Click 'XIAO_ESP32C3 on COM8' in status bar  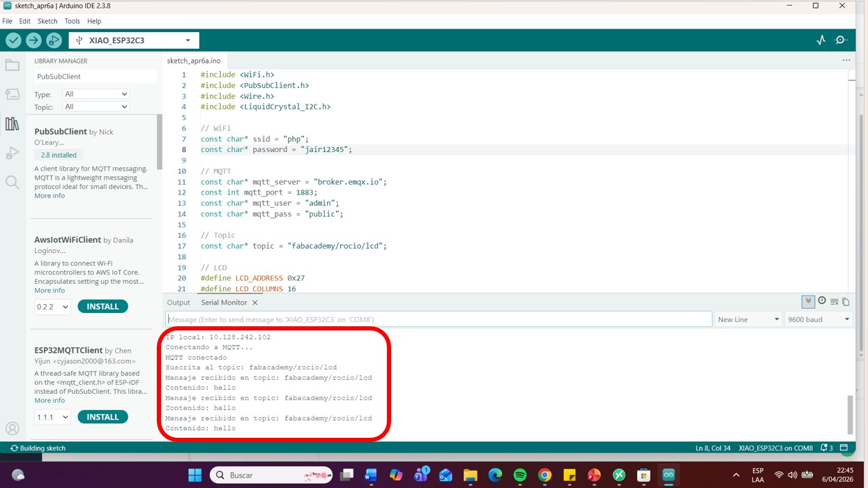[x=775, y=448]
